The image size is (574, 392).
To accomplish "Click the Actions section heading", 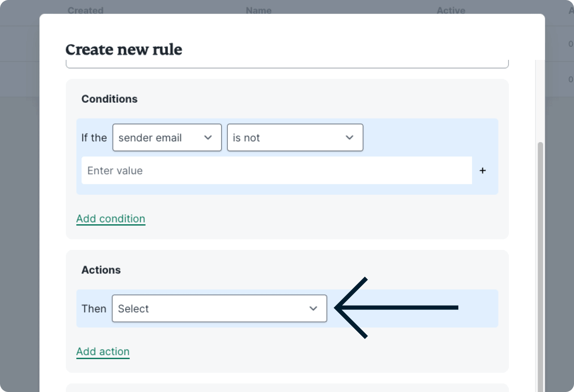I will [101, 270].
